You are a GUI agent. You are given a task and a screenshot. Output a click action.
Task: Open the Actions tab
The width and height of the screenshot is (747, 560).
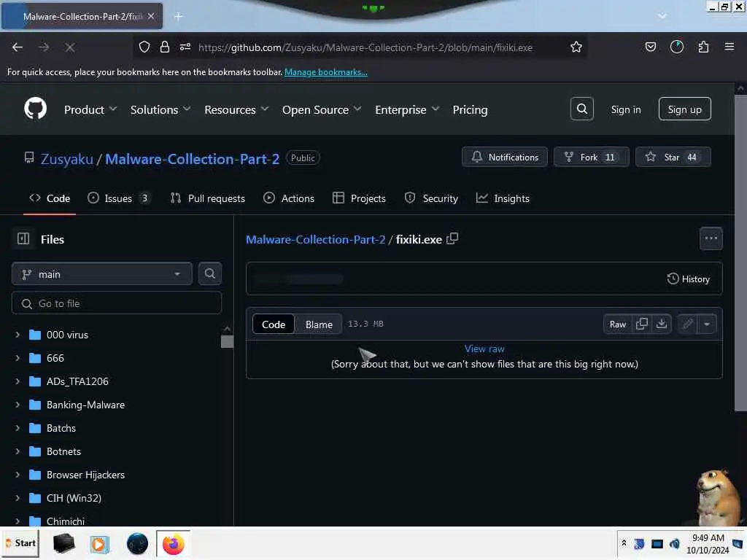[x=289, y=198]
